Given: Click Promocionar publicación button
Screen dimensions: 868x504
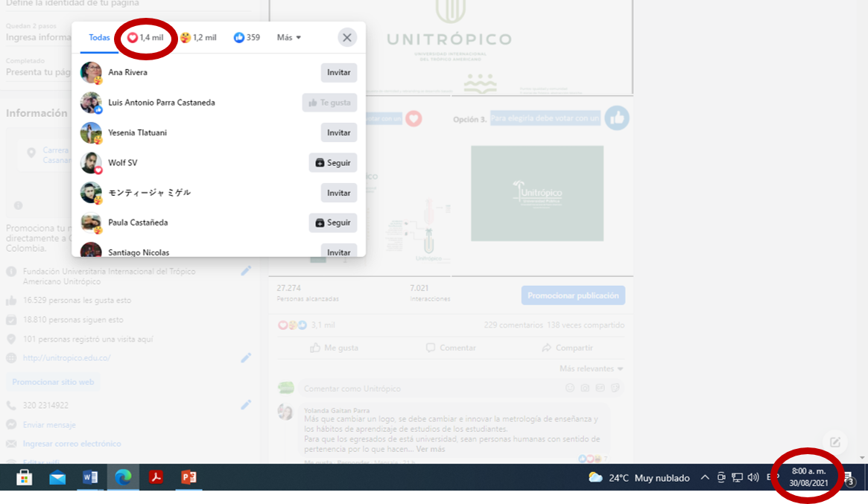Looking at the screenshot, I should pyautogui.click(x=573, y=296).
